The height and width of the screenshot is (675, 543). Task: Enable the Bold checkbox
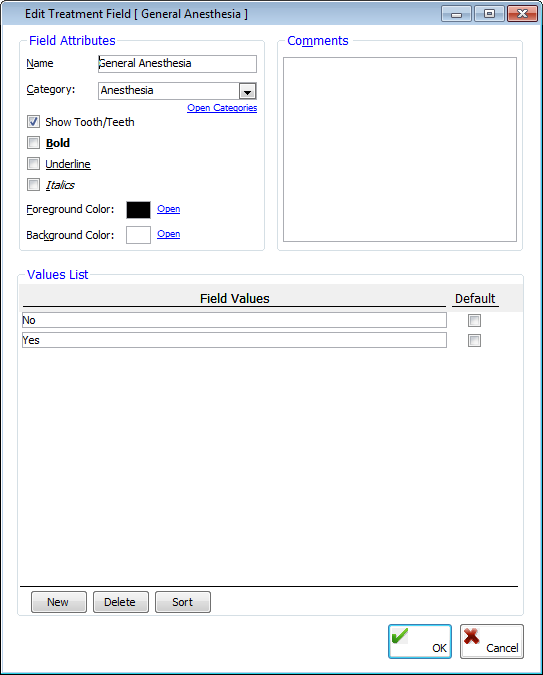click(33, 142)
